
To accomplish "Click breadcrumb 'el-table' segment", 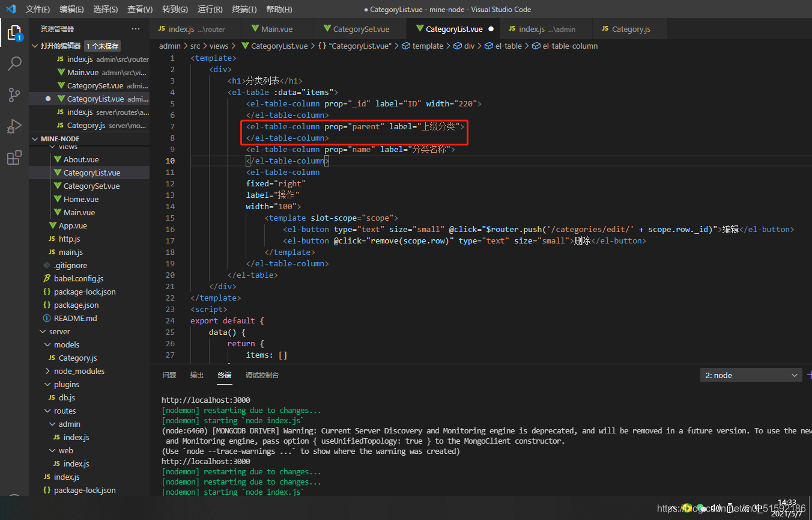I will (x=508, y=46).
